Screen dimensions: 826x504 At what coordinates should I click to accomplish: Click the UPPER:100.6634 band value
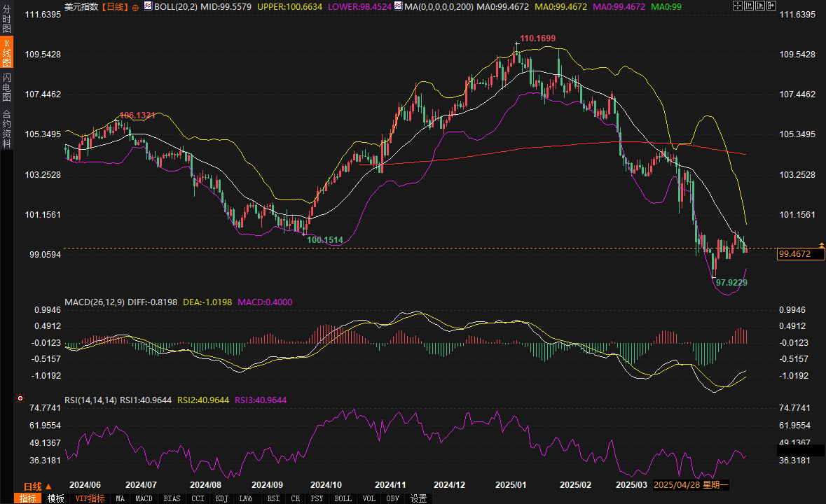pos(290,7)
